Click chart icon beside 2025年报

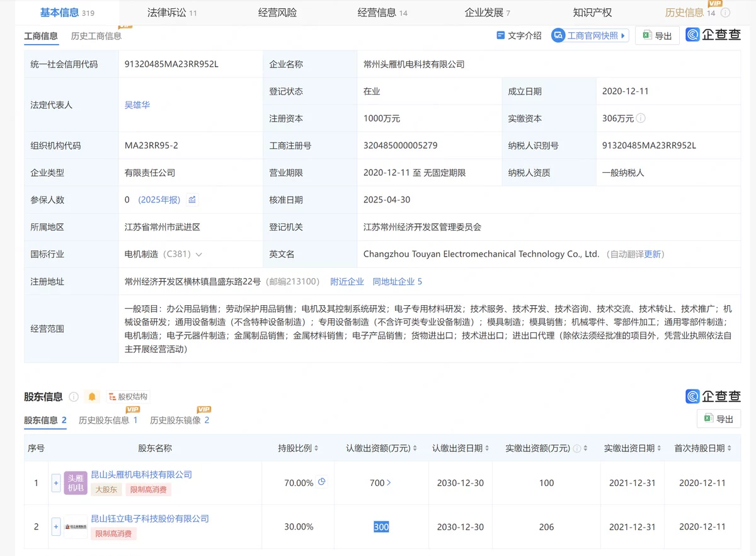(x=192, y=200)
